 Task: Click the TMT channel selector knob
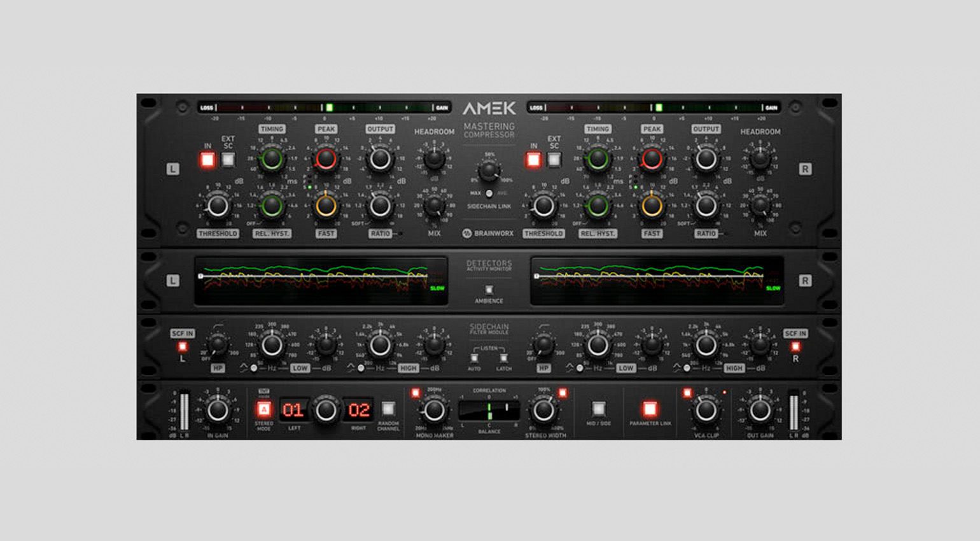point(326,411)
